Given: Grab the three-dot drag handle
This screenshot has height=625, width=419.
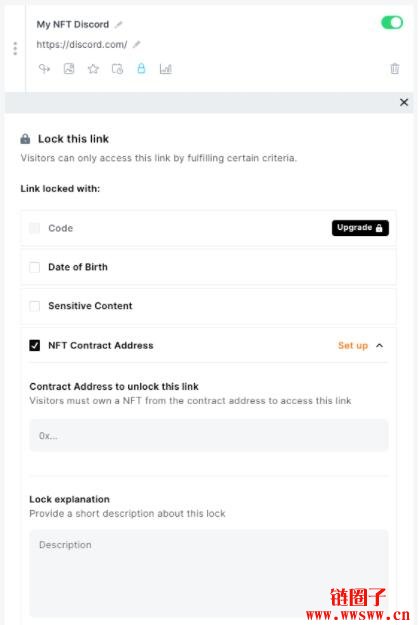Looking at the screenshot, I should 15,48.
